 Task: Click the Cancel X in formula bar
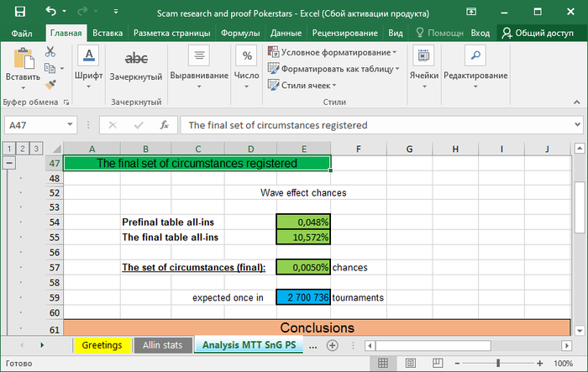[113, 125]
